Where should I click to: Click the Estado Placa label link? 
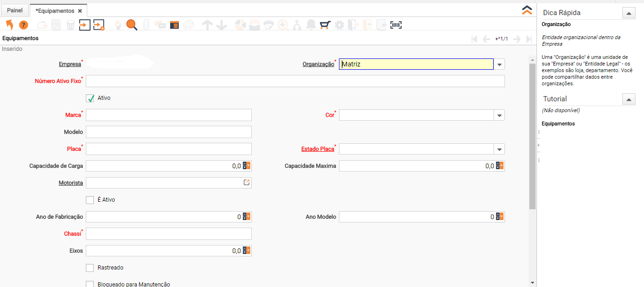coord(317,149)
